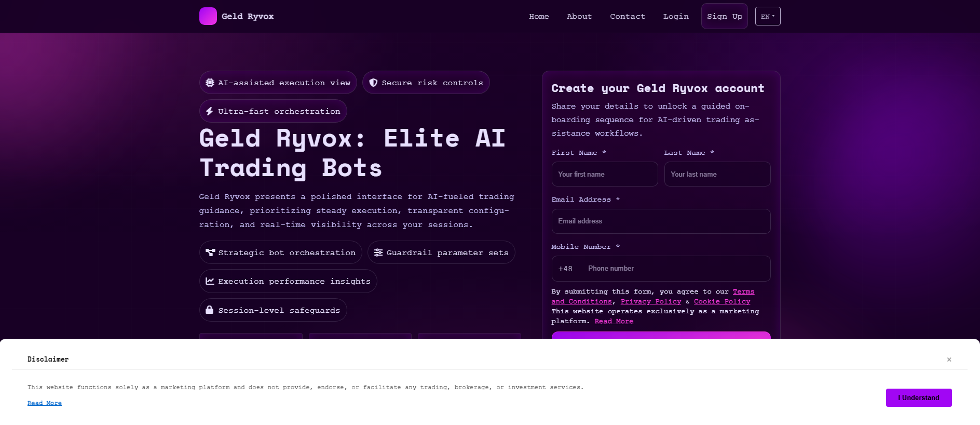Click the Disclaimer title text
The height and width of the screenshot is (425, 980).
click(x=48, y=360)
